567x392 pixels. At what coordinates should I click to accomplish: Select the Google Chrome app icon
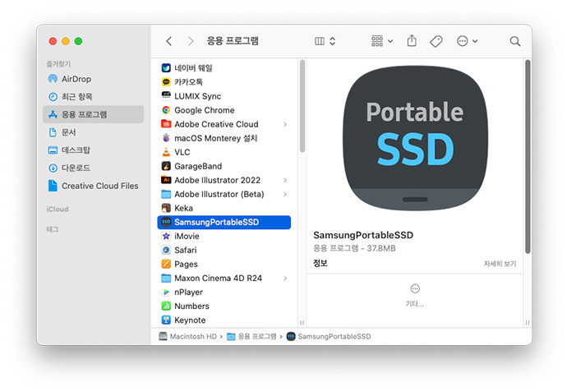click(x=166, y=110)
